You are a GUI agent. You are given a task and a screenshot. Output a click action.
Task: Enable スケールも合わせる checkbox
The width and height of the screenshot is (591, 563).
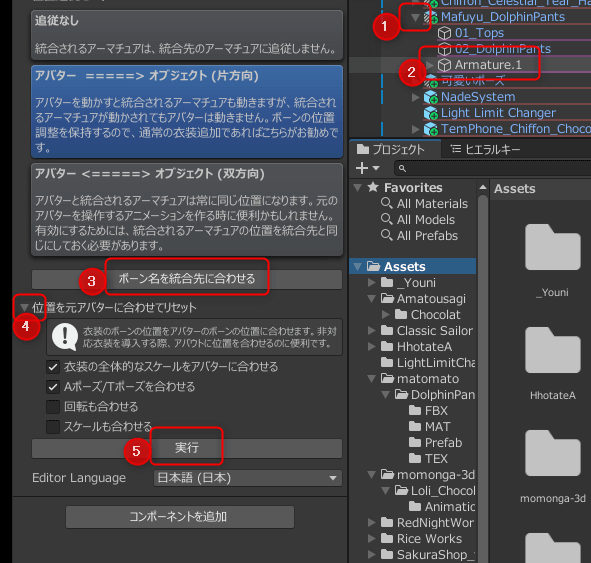(x=53, y=427)
